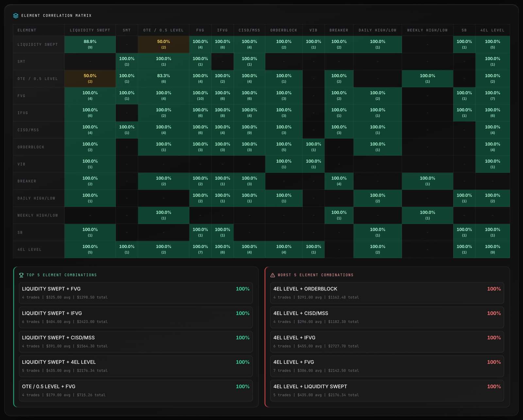The image size is (523, 420).
Task: Click the 4EL Level diagonal 100.0% (9) cell
Action: pos(493,250)
